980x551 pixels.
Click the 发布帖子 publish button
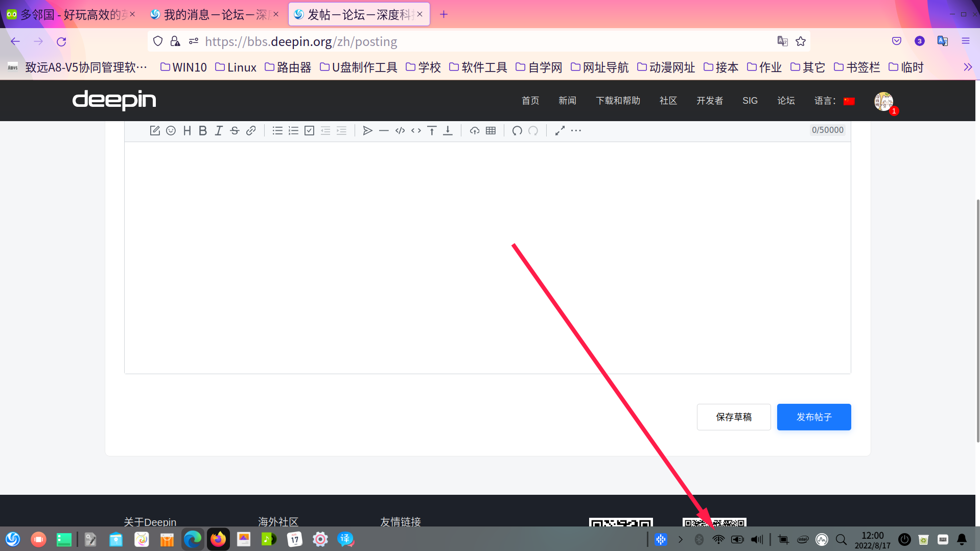pyautogui.click(x=813, y=417)
